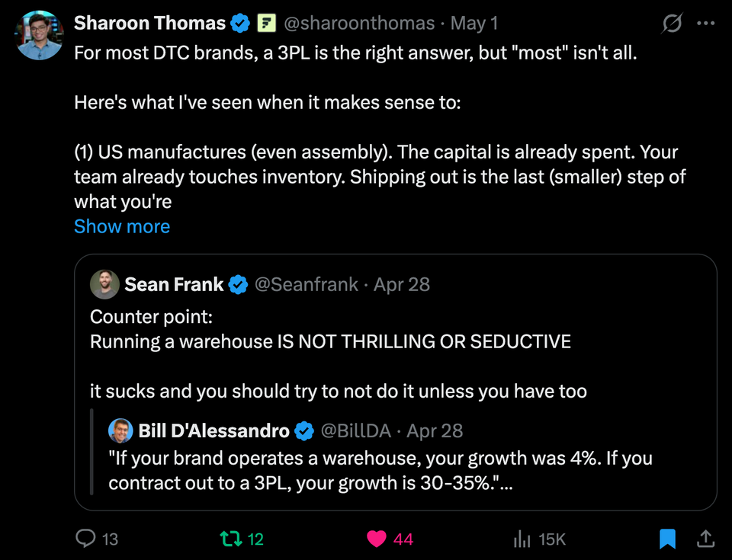Click the retweet icon with 12 reposts
Image resolution: width=732 pixels, height=560 pixels.
pyautogui.click(x=231, y=539)
